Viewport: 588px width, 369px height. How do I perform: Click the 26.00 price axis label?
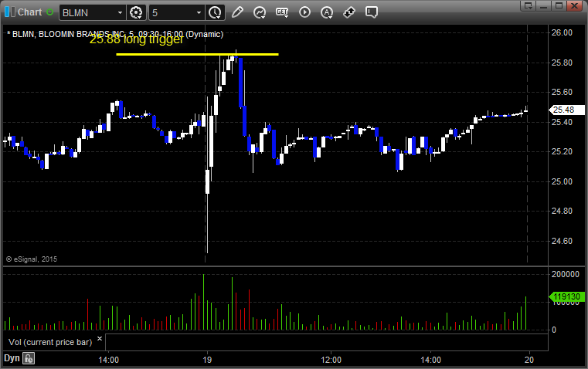562,32
